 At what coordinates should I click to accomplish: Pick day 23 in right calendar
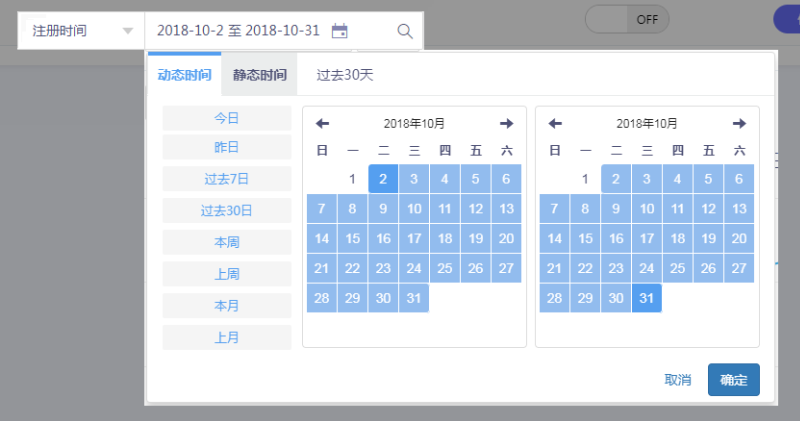pyautogui.click(x=616, y=268)
